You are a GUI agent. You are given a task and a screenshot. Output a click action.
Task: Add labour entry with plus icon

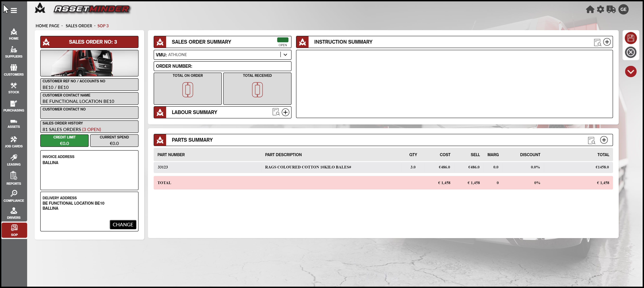(285, 112)
